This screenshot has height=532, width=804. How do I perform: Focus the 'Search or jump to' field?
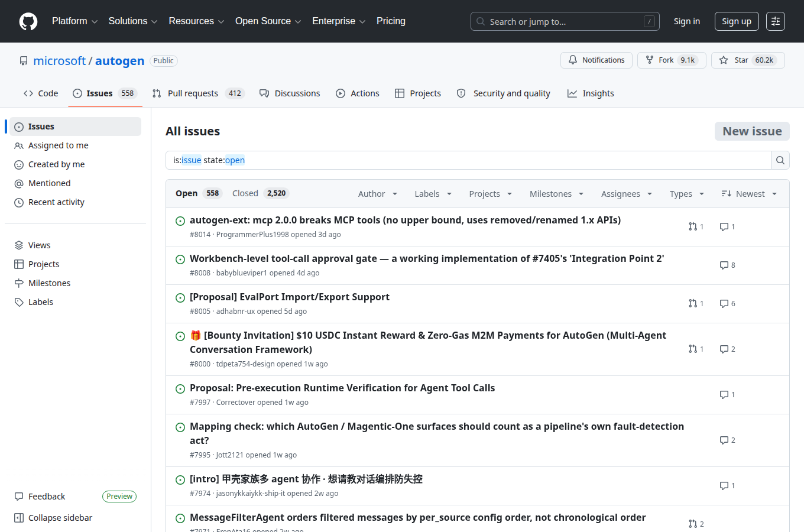(565, 21)
